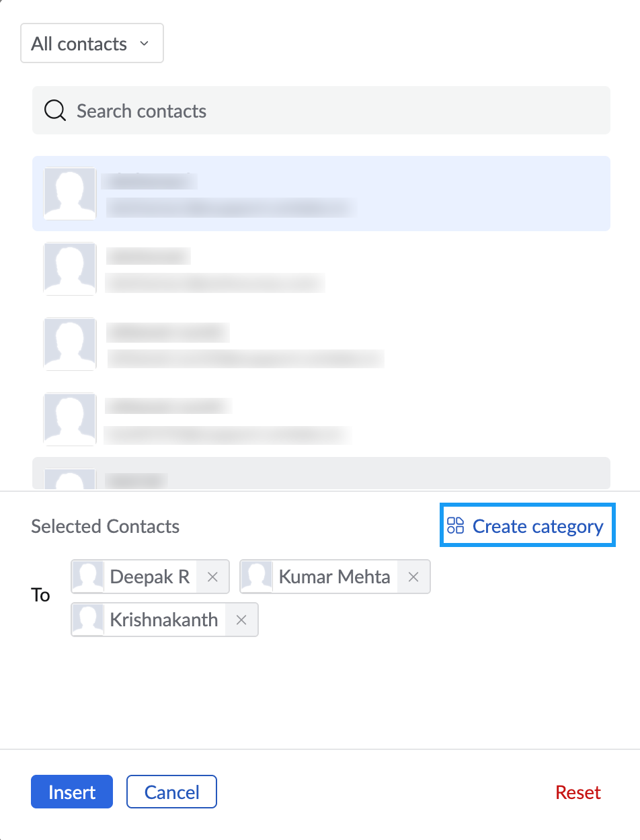Remove Deepak R from selected contacts
Image resolution: width=640 pixels, height=840 pixels.
click(212, 577)
